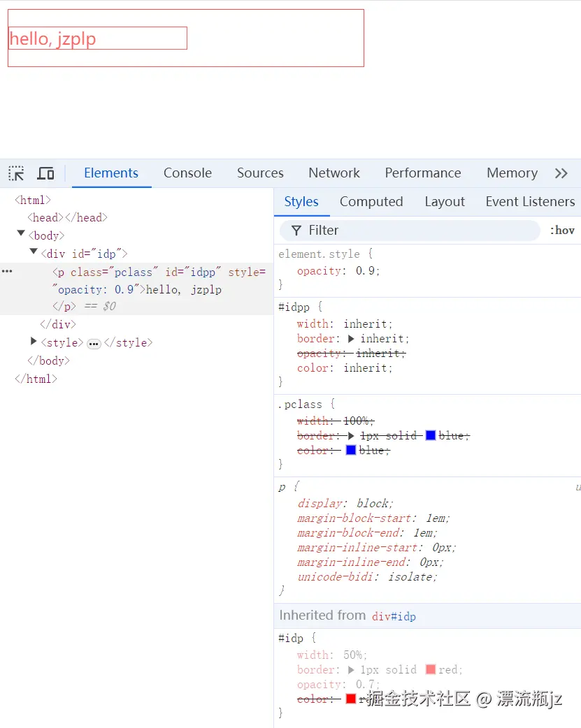The width and height of the screenshot is (581, 728).
Task: Click the blue color swatch in .pclass rule
Action: coord(352,449)
